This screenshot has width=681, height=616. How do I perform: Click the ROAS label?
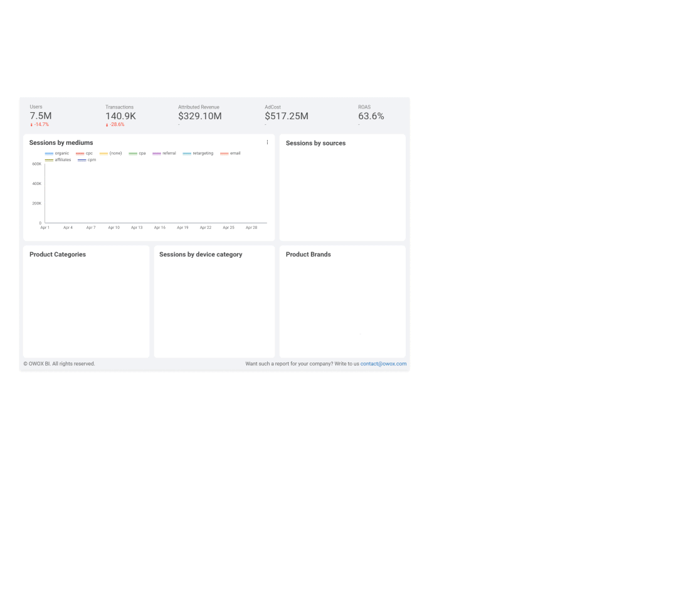pyautogui.click(x=364, y=107)
